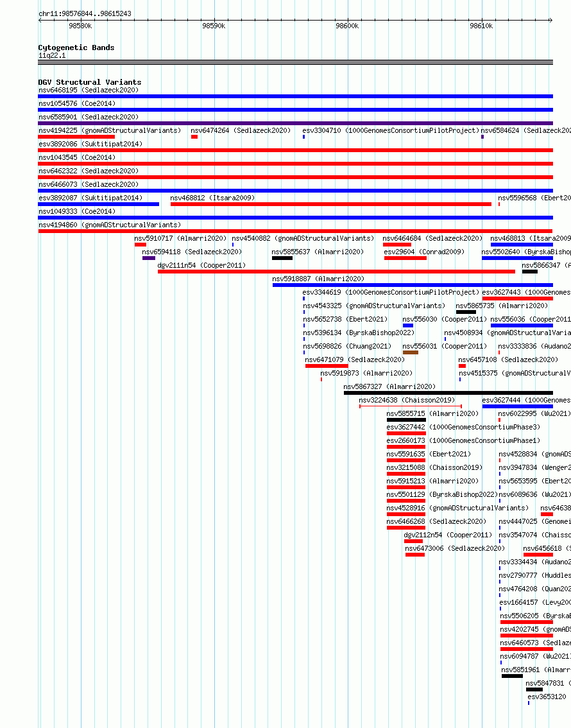
Task: Click the nsv6457108 (Sedlazeck2020) label
Action: coord(508,360)
